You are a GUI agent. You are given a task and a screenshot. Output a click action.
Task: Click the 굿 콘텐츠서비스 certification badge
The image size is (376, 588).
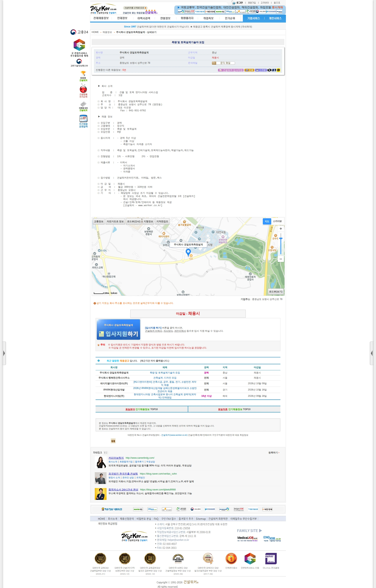pos(79,48)
